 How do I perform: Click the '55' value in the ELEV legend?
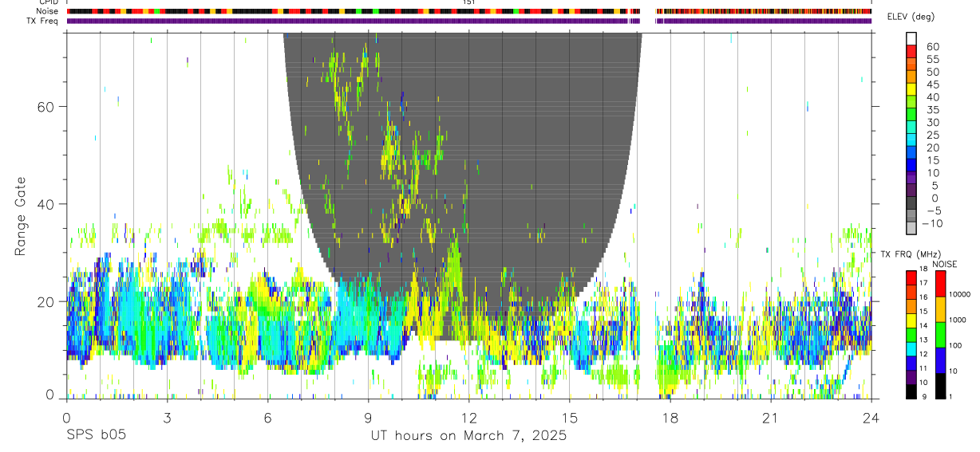click(x=932, y=59)
